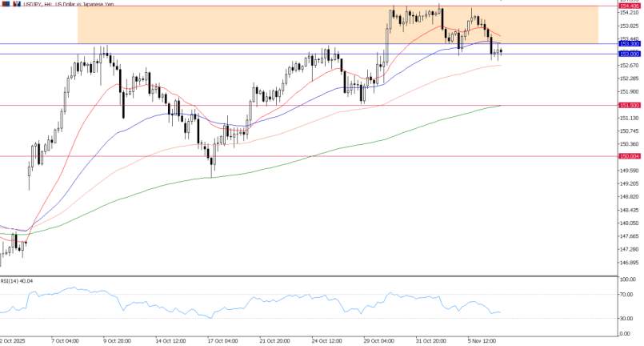Click the '5 Nov 12:00' time axis label

coord(482,341)
